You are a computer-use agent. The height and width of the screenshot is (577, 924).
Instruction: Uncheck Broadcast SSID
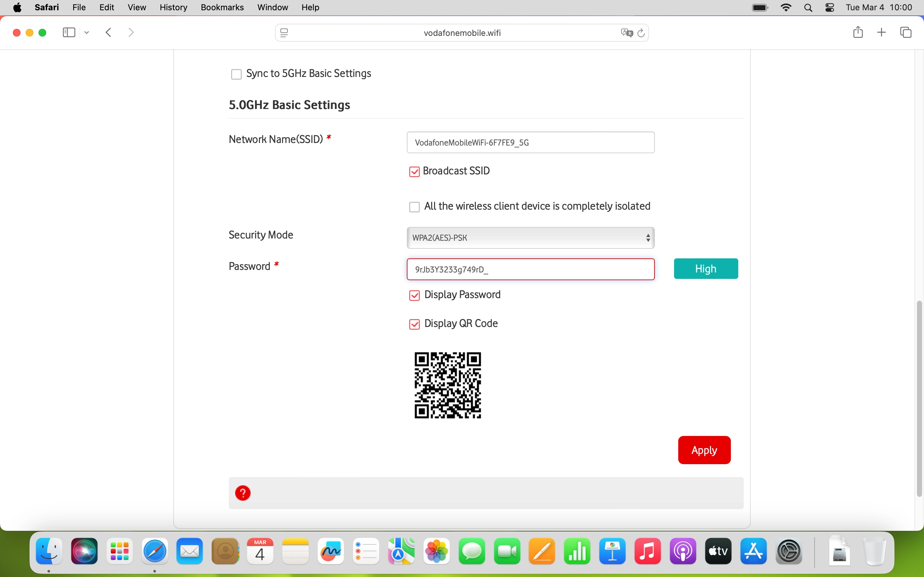[x=415, y=171]
